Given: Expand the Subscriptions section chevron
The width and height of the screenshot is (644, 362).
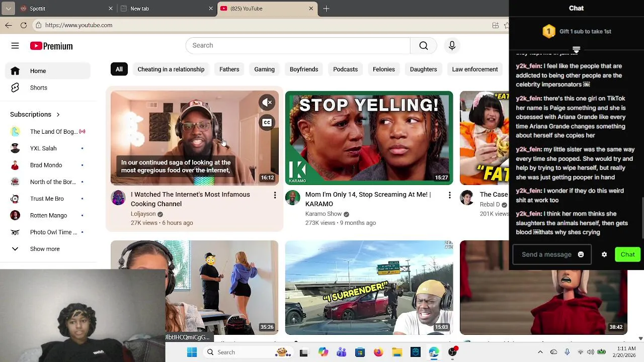Looking at the screenshot, I should click(x=58, y=115).
